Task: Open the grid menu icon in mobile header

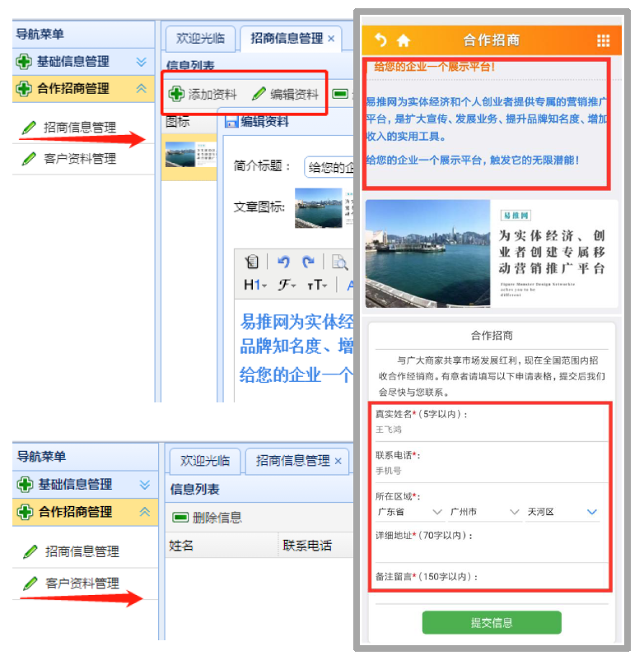Action: pos(603,40)
